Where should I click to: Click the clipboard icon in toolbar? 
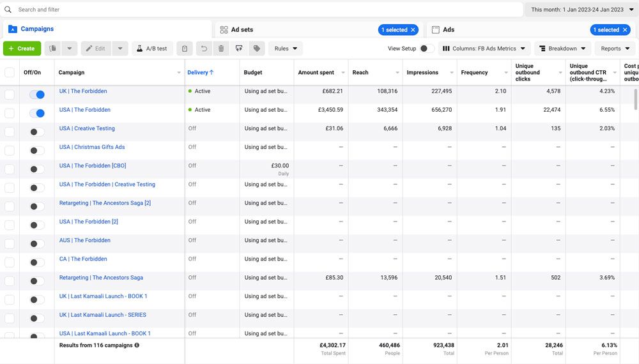[x=185, y=49]
